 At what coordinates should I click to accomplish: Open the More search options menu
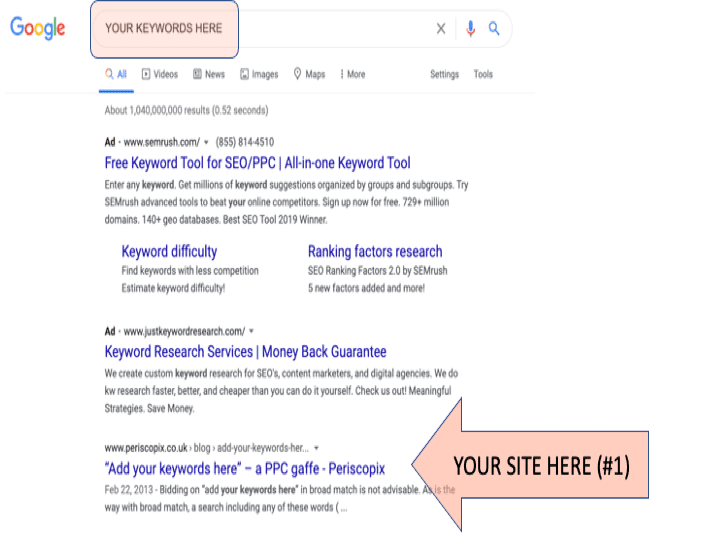353,74
